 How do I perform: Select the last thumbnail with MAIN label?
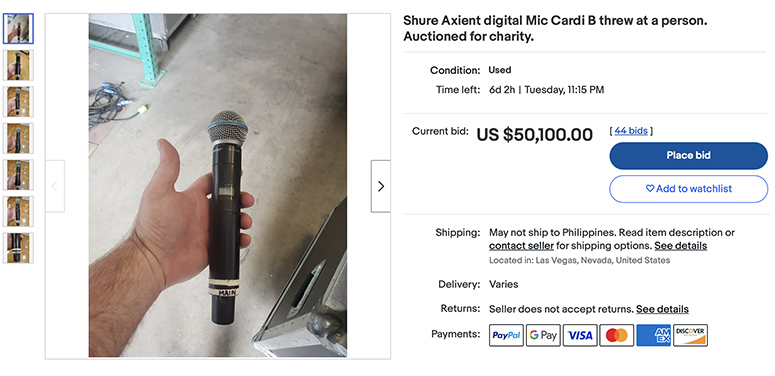18,248
